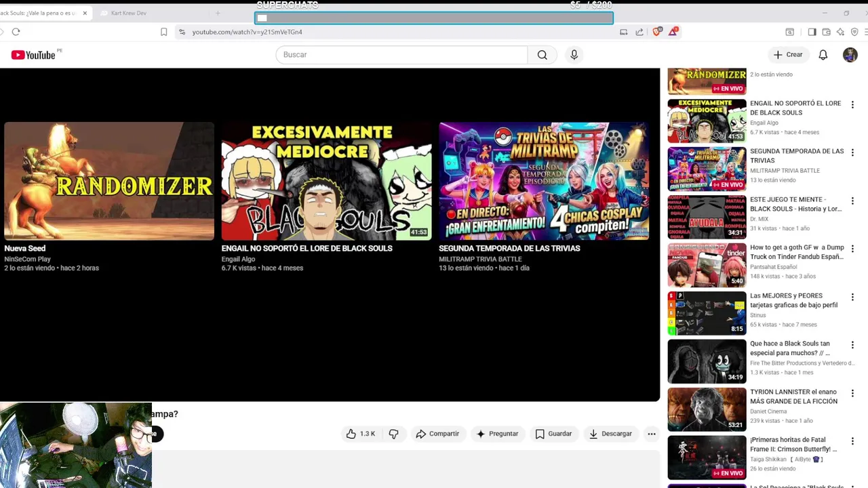Screen dimensions: 868x488
Task: Open options for ENGAIL NO SOPORTÓ sidebar video
Action: pos(852,105)
